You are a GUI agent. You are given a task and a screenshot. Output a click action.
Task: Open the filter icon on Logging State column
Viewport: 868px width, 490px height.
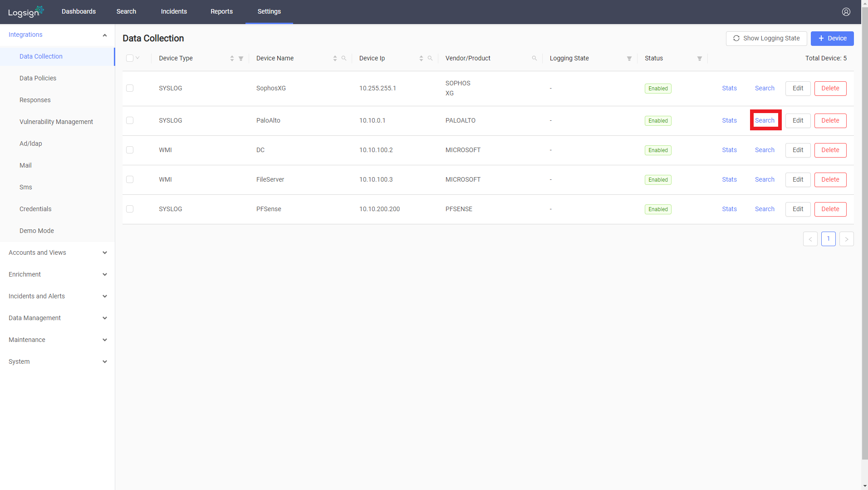(629, 58)
